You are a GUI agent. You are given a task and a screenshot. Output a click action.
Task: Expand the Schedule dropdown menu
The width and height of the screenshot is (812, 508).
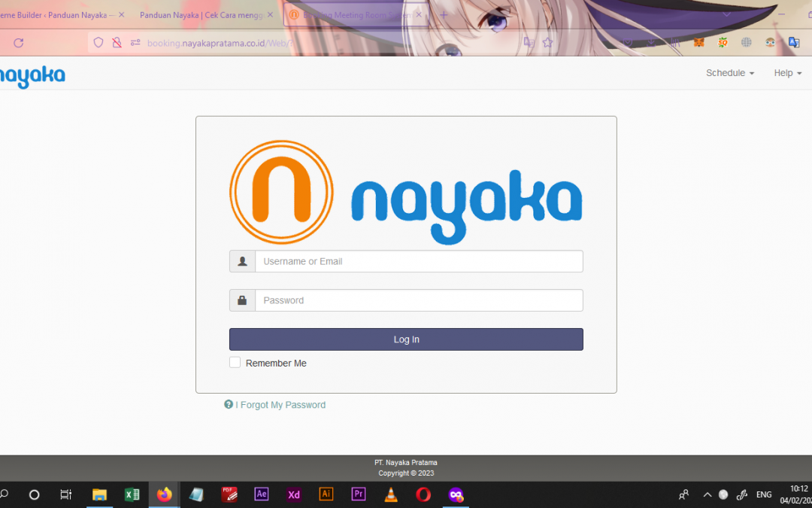coord(729,73)
